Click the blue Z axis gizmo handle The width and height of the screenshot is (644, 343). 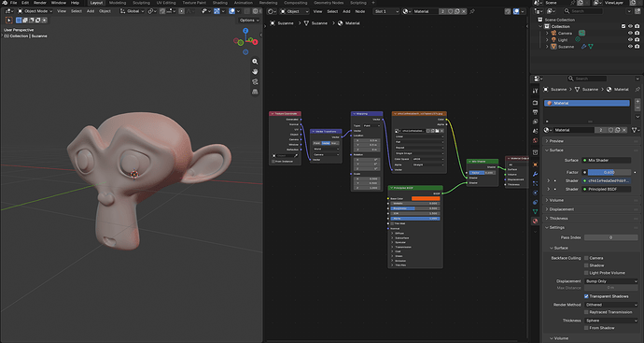[x=245, y=31]
